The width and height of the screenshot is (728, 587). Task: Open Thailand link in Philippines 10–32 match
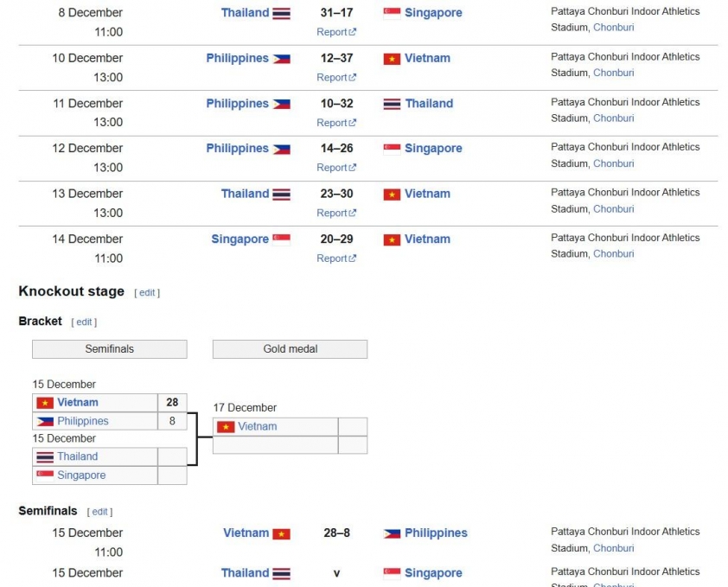click(429, 104)
